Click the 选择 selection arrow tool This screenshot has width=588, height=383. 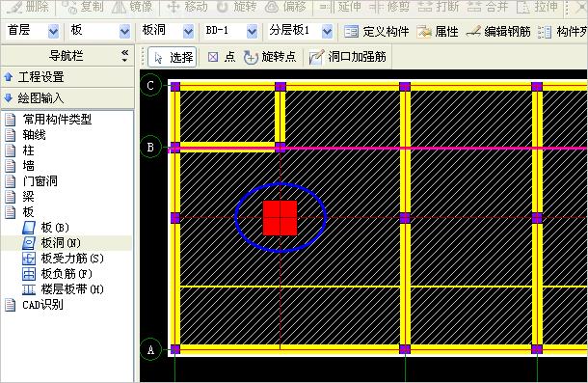pos(173,57)
